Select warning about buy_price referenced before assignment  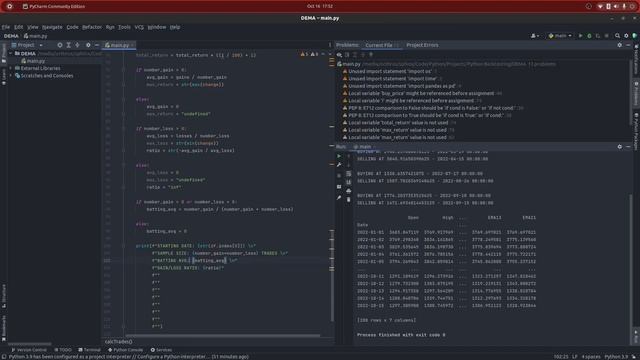coord(421,93)
